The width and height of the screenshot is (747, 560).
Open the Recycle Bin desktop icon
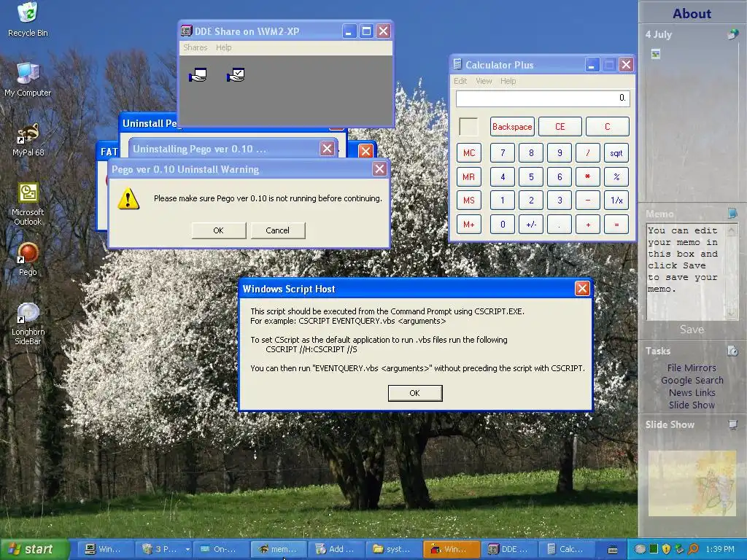28,19
